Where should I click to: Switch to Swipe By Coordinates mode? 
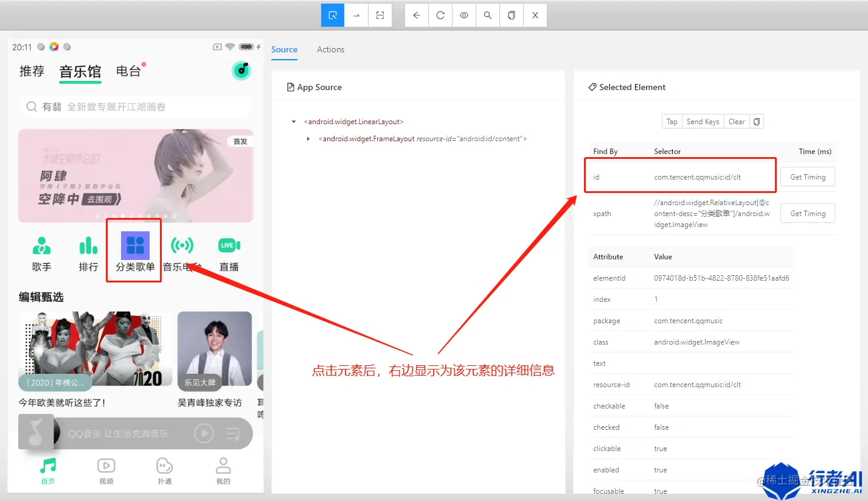[356, 15]
